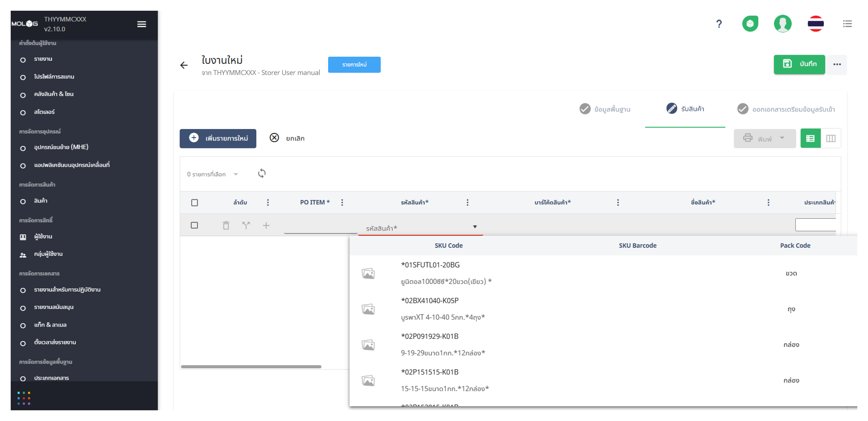Check the first row checkbox
The height and width of the screenshot is (421, 868).
pyautogui.click(x=194, y=225)
